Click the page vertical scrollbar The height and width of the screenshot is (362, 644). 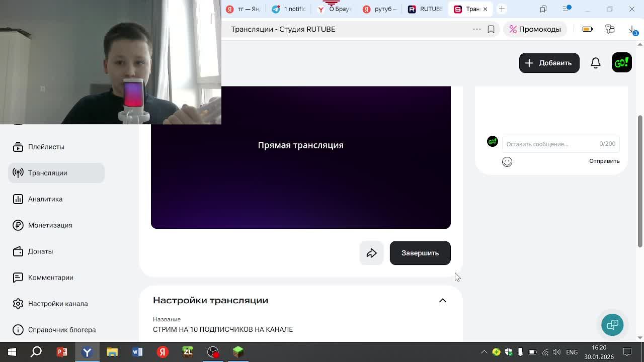point(640,181)
